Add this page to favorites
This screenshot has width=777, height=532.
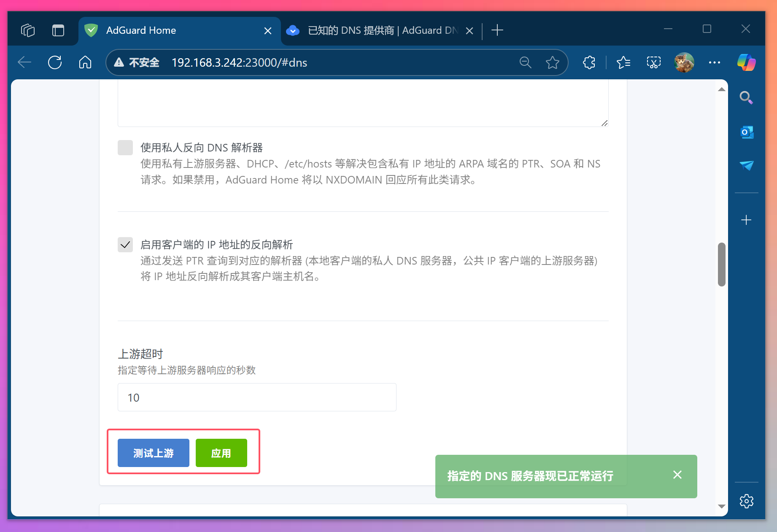tap(553, 62)
